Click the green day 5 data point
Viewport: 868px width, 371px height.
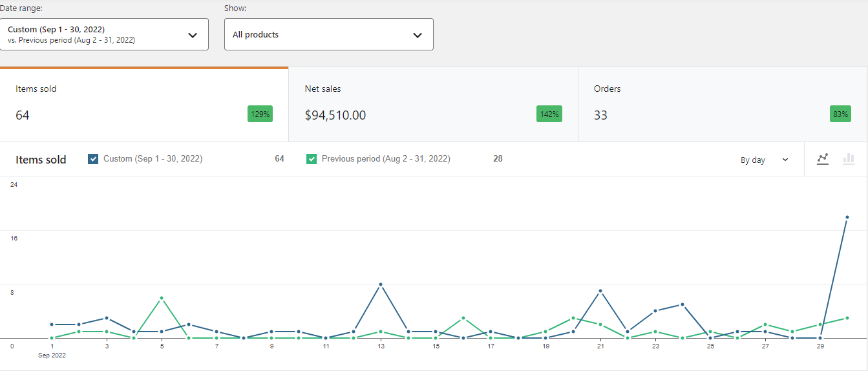(162, 298)
